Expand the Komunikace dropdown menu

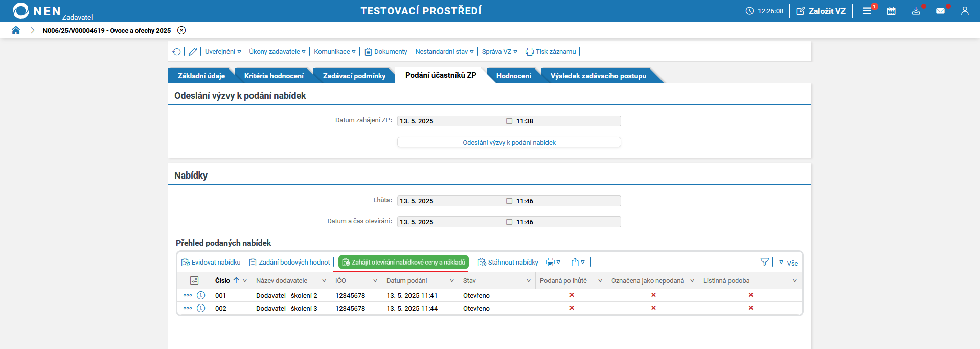click(x=335, y=52)
